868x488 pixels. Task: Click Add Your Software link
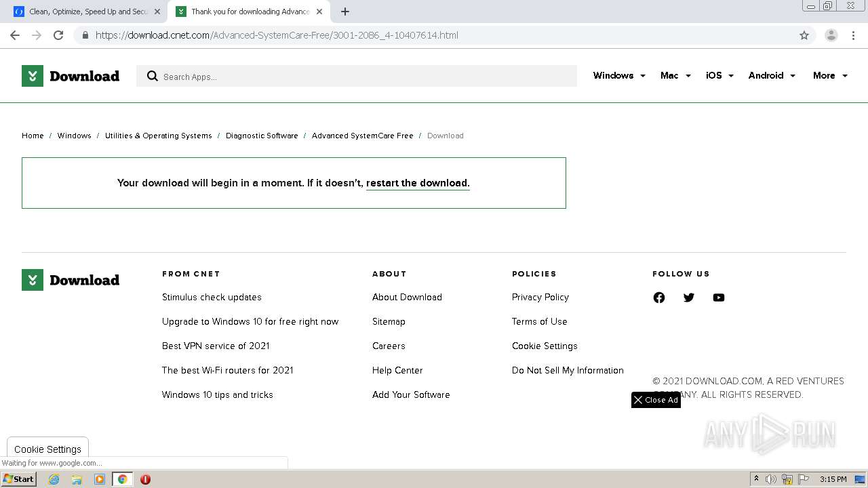point(411,394)
